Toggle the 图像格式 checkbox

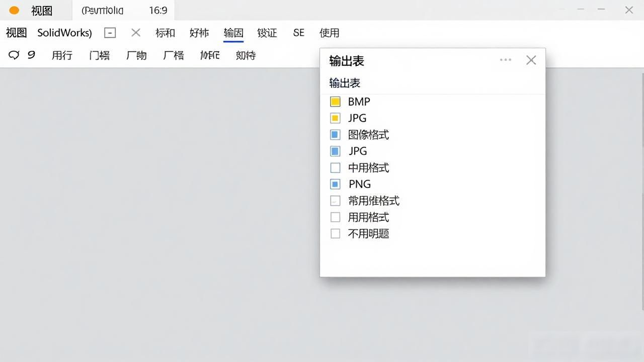[335, 135]
